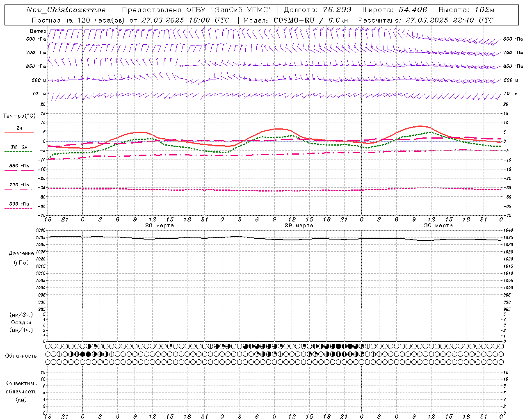Click the computed time Рассчитано: 27.03.2025 22:40 UTC
525x420 pixels.
(x=426, y=20)
